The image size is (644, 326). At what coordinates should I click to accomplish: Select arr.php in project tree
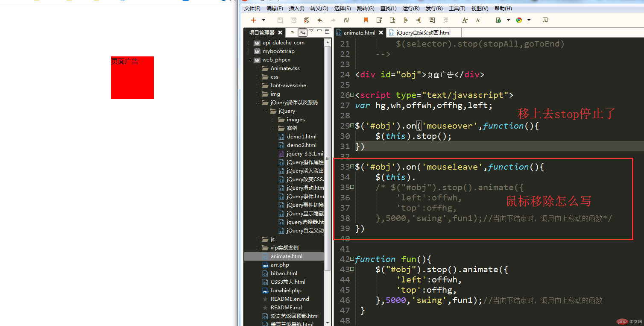pos(280,265)
